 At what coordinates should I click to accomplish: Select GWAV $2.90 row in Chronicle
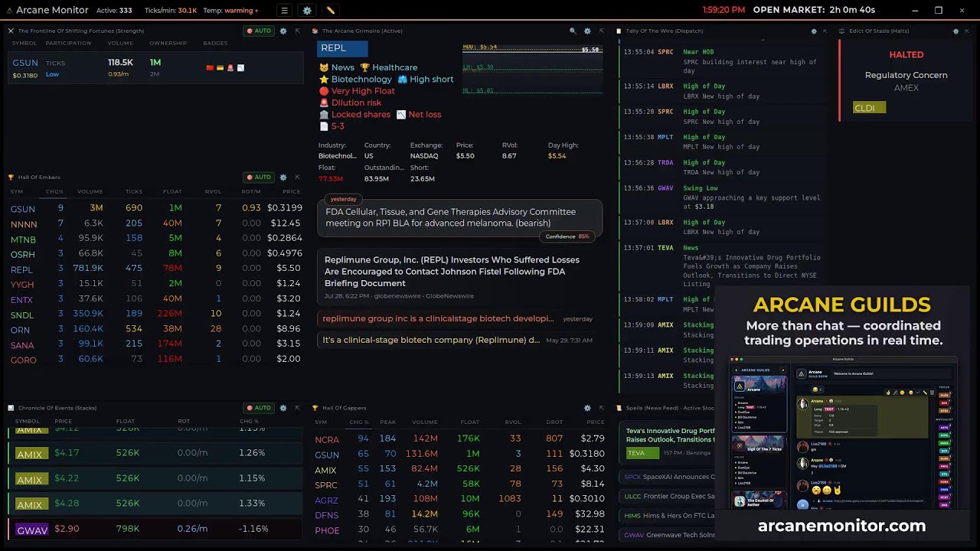tap(156, 529)
